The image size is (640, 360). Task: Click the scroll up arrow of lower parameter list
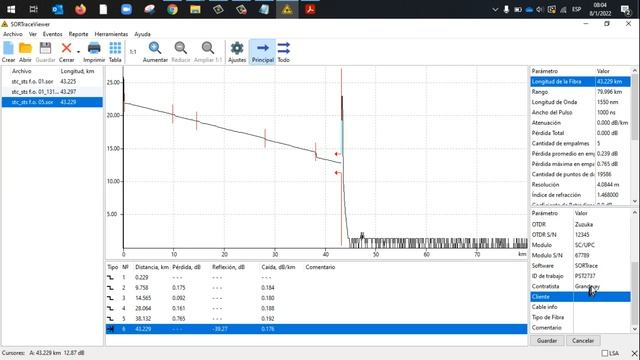[x=635, y=213]
